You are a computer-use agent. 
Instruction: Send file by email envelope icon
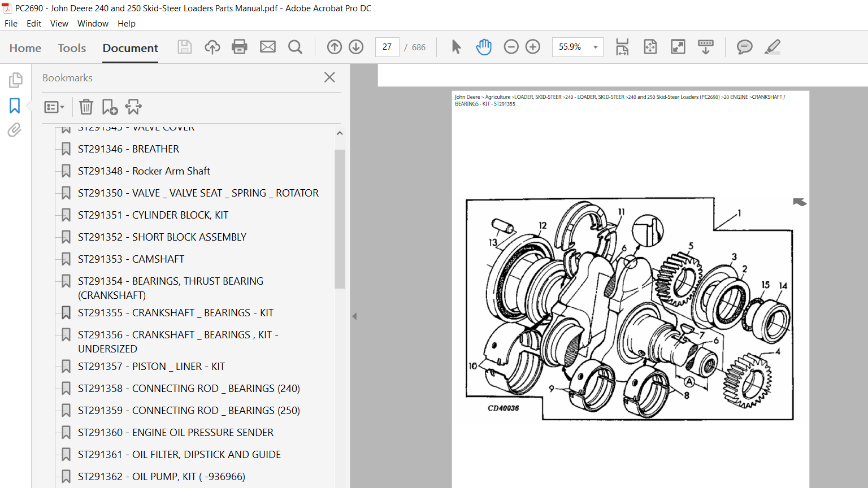(268, 47)
